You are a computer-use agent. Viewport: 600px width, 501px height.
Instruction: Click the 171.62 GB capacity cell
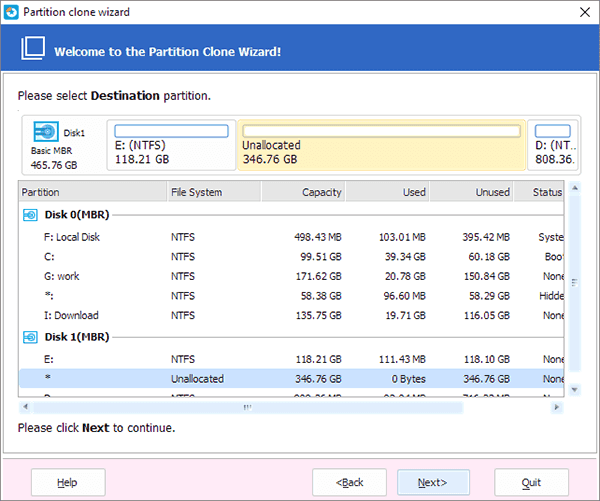[x=318, y=276]
